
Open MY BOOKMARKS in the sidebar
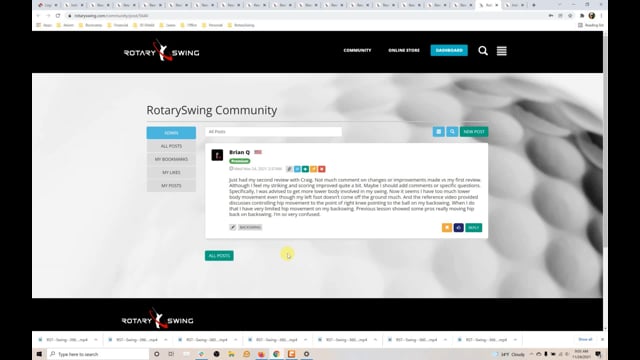point(171,159)
